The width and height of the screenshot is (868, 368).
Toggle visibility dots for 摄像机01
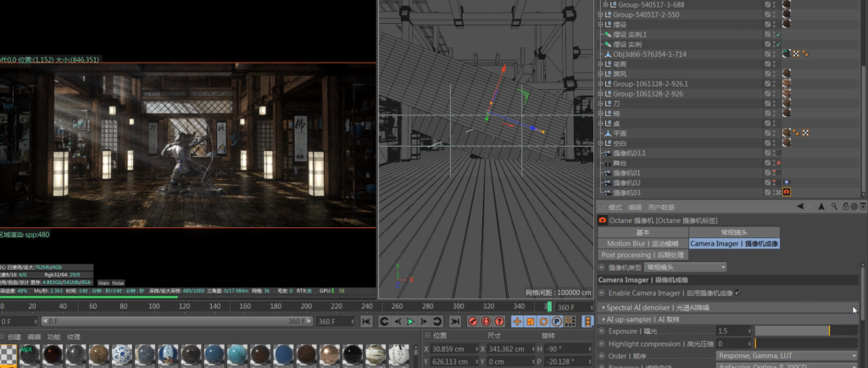click(x=773, y=173)
